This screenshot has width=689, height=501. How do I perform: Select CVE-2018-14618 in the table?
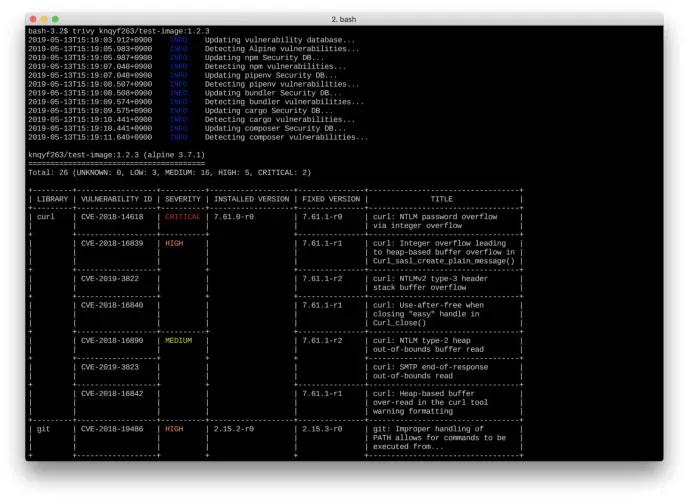click(x=112, y=217)
